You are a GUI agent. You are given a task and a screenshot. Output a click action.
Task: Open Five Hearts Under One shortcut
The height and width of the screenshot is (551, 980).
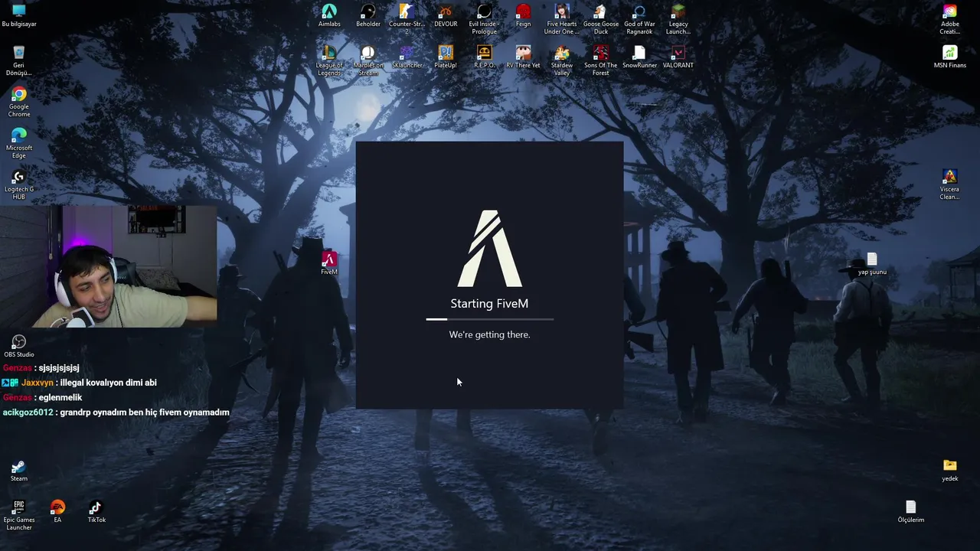coord(561,19)
